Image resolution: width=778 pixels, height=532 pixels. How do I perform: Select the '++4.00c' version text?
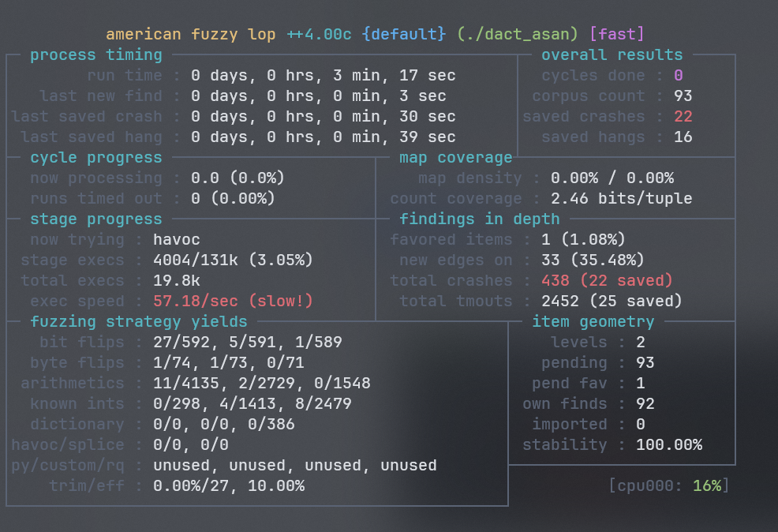click(319, 34)
